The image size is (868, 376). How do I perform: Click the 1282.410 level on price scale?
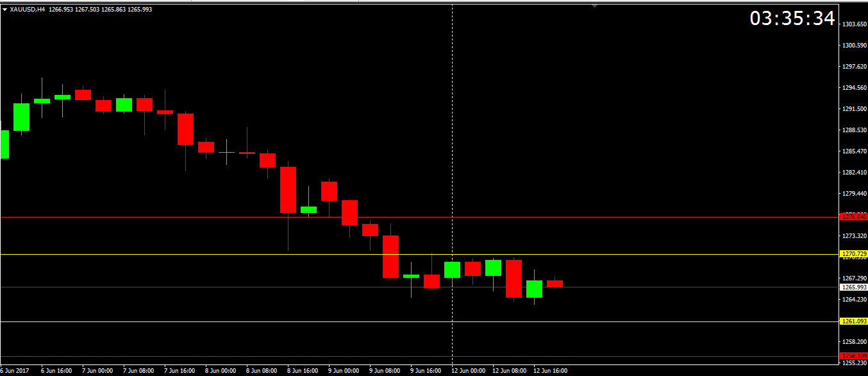click(854, 173)
